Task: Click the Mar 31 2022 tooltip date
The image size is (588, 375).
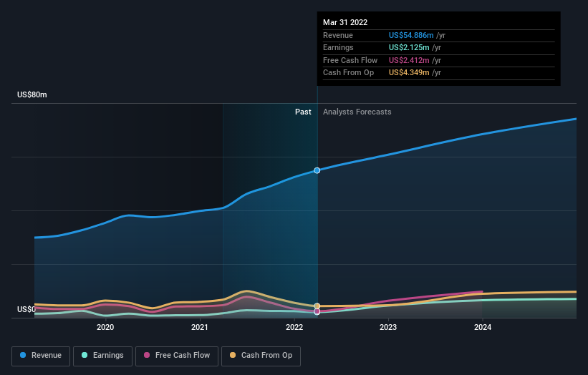Action: pyautogui.click(x=345, y=22)
